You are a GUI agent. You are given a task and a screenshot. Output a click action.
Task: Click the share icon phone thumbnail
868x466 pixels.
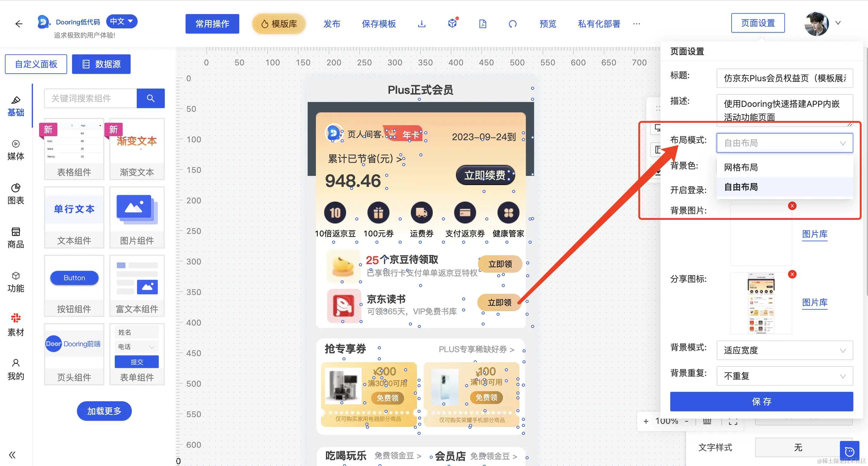(761, 303)
